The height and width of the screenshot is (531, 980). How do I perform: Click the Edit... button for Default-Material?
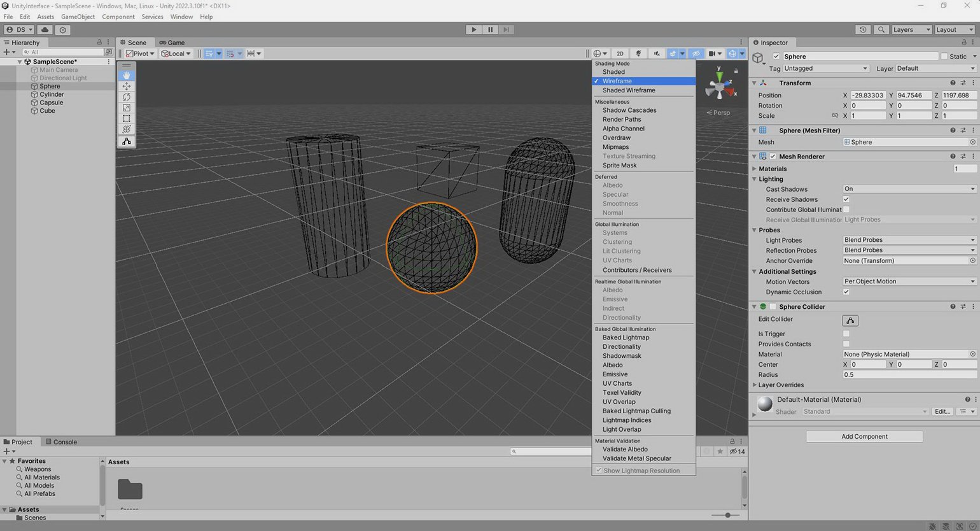pos(942,412)
